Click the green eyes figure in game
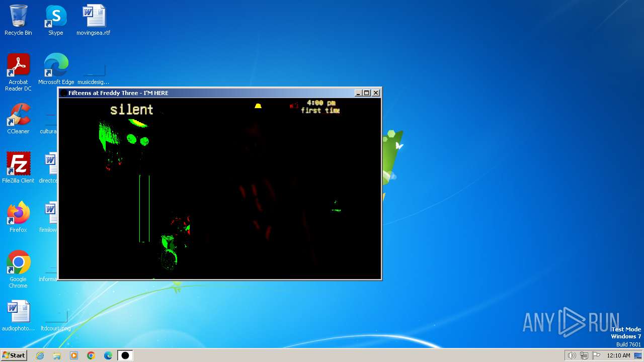644x362 pixels. tap(137, 139)
